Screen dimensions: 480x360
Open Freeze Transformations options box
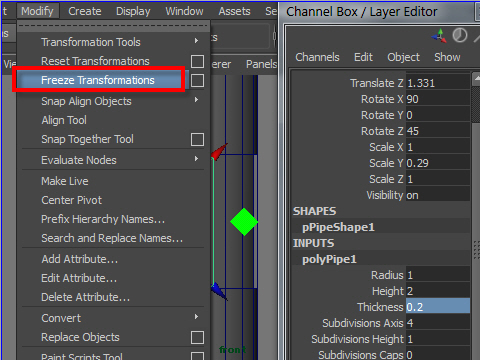pyautogui.click(x=197, y=81)
